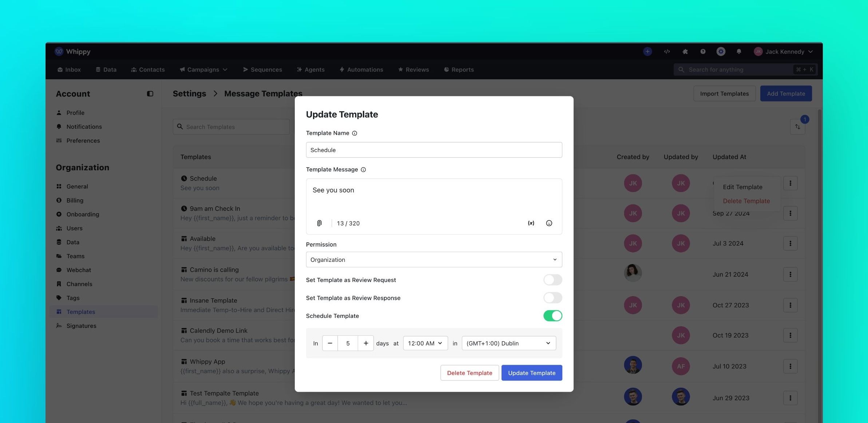
Task: Toggle Set Template as Review Request
Action: (x=552, y=280)
